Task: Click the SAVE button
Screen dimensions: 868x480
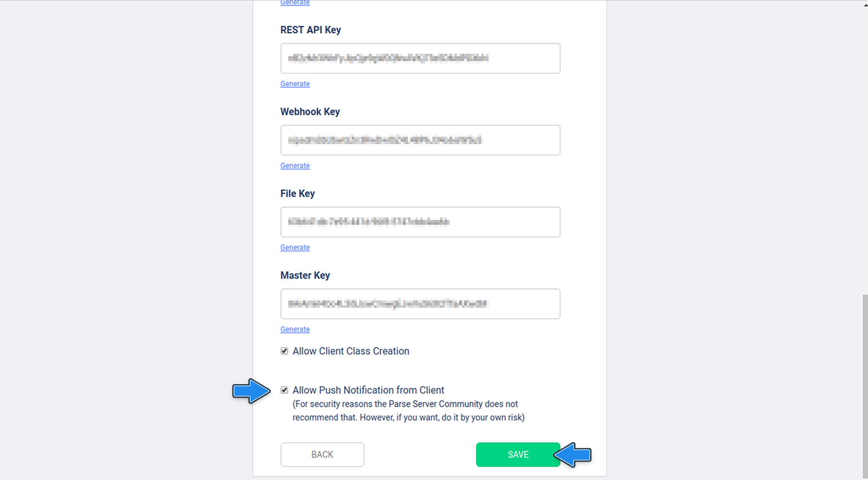Action: click(x=518, y=454)
